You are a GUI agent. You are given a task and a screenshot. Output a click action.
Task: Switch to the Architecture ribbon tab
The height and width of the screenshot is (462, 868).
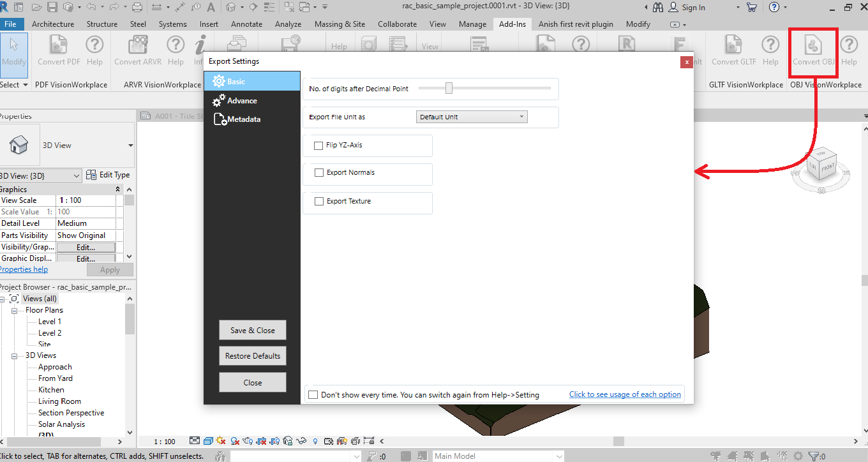[53, 24]
